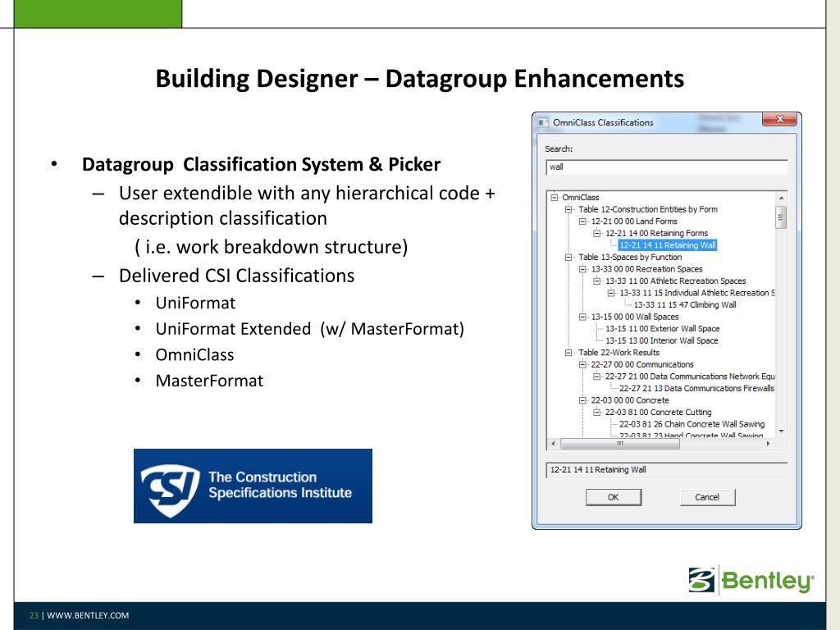
Task: Select 22-27 21 00 Data Communications Network item
Action: click(x=690, y=377)
